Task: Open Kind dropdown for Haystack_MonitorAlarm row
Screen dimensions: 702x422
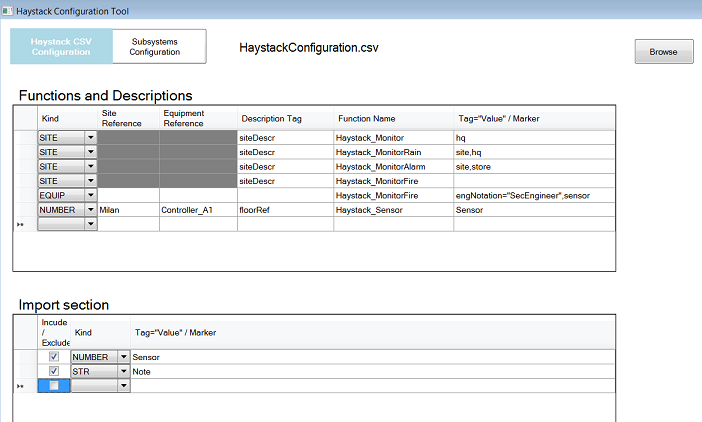Action: (x=90, y=167)
